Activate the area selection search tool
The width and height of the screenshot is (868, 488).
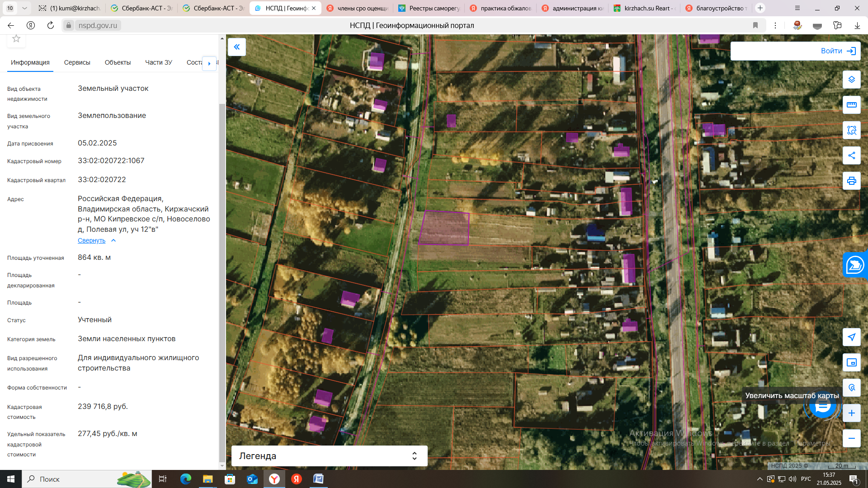[851, 130]
